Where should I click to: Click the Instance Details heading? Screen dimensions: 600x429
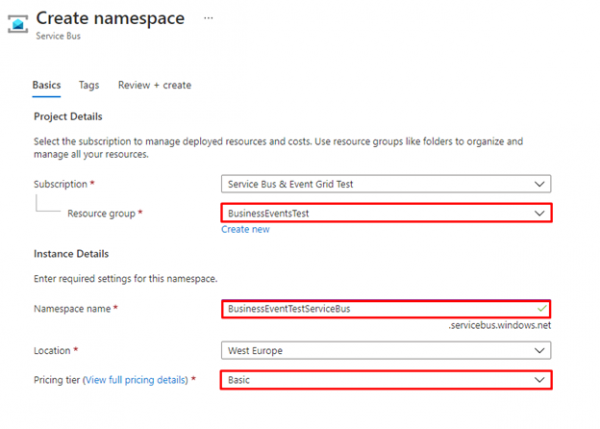[x=71, y=254]
